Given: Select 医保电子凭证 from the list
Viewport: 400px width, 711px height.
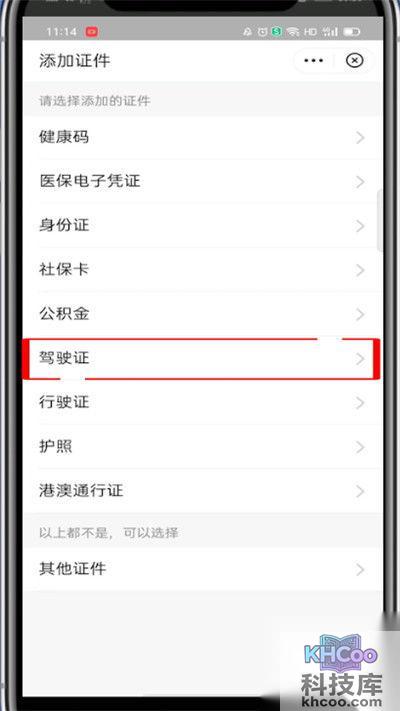Looking at the screenshot, I should [203, 181].
